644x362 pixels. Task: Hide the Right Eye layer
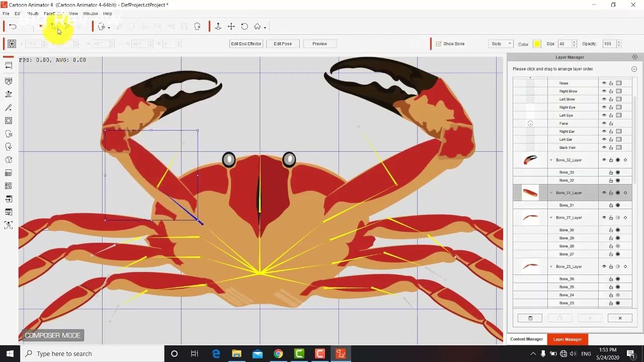(604, 107)
